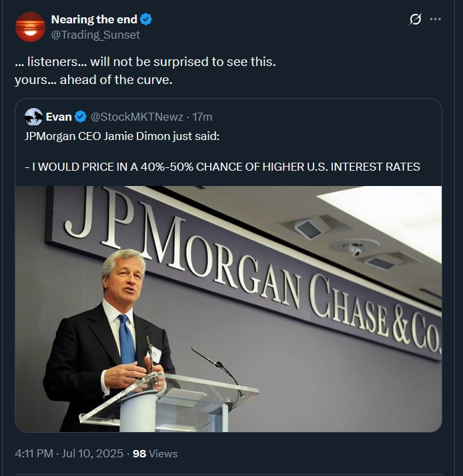The height and width of the screenshot is (476, 463).
Task: Click the "Nearing the end" display name
Action: (94, 19)
